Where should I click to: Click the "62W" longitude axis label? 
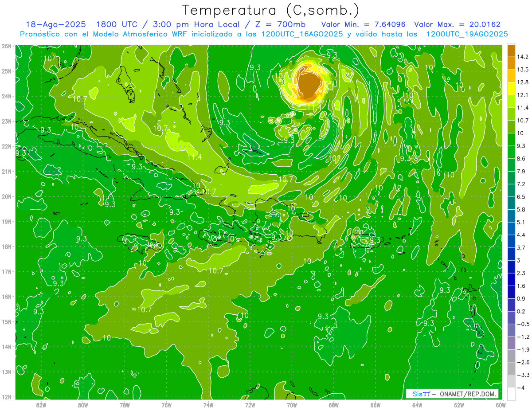(459, 405)
